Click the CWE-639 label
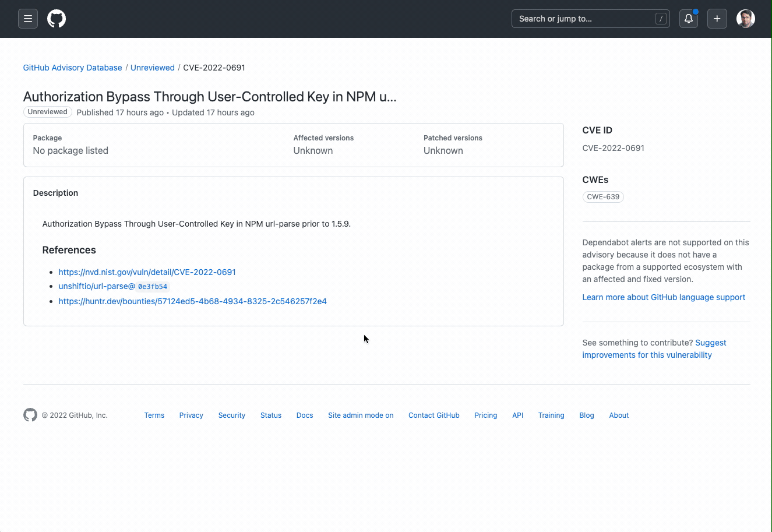Image resolution: width=772 pixels, height=532 pixels. tap(603, 197)
